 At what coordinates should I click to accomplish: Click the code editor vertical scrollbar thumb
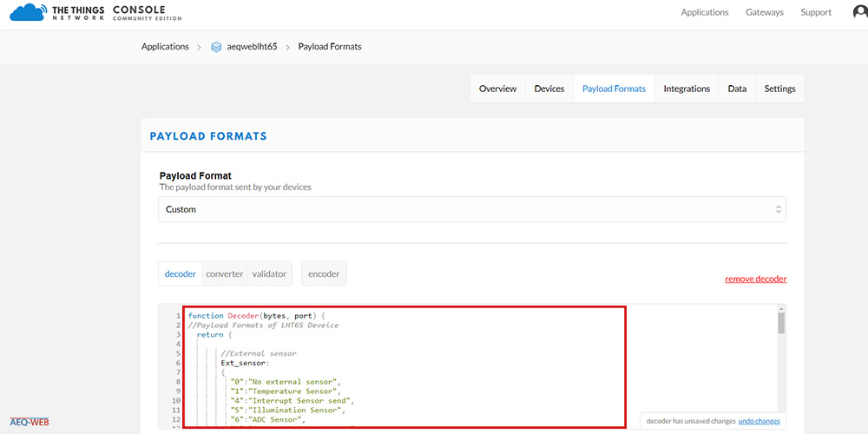click(x=781, y=323)
